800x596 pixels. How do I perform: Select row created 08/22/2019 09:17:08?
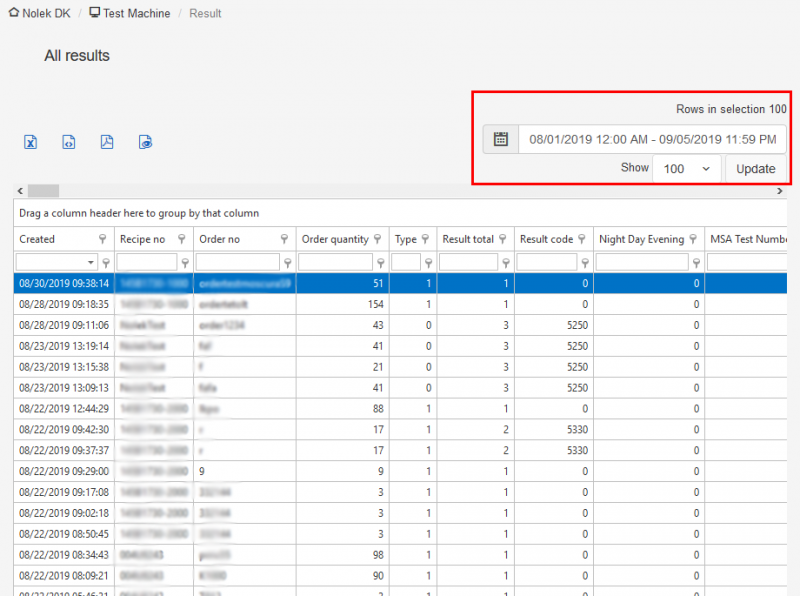tap(400, 492)
